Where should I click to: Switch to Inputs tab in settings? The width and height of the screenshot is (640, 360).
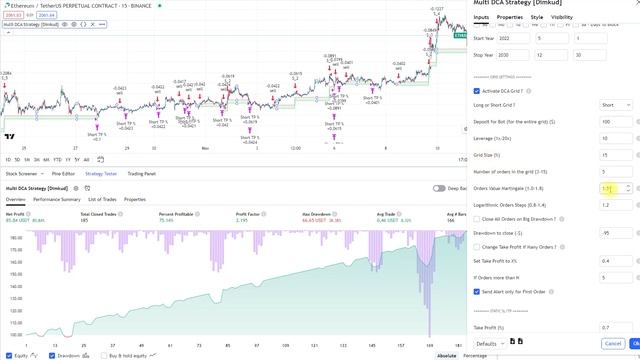[481, 17]
